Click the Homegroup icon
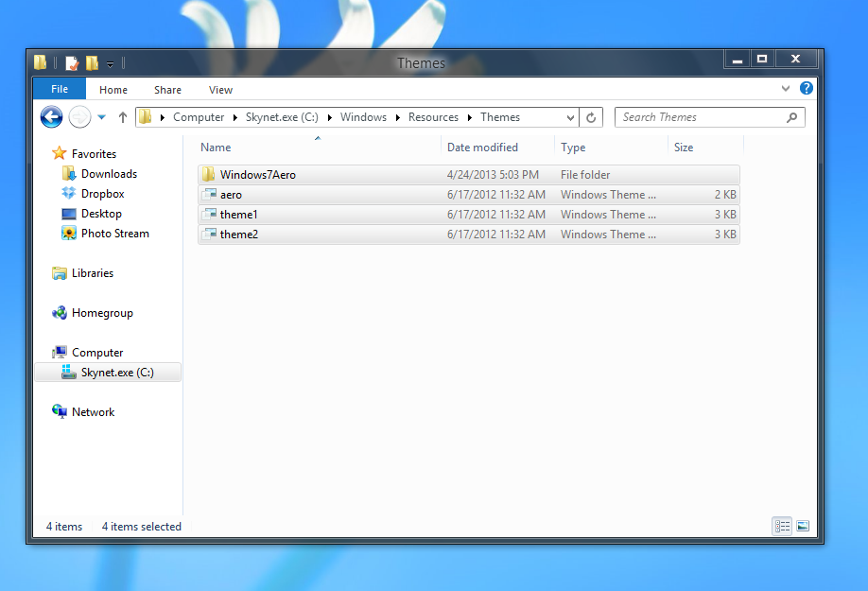The width and height of the screenshot is (868, 591). coord(60,313)
